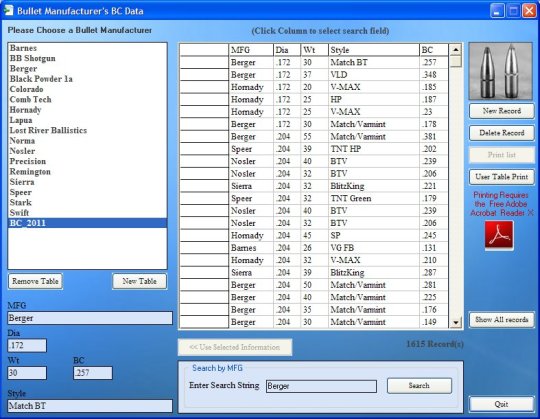Image resolution: width=540 pixels, height=419 pixels.
Task: Click the .381 BC cell
Action: pos(434,137)
